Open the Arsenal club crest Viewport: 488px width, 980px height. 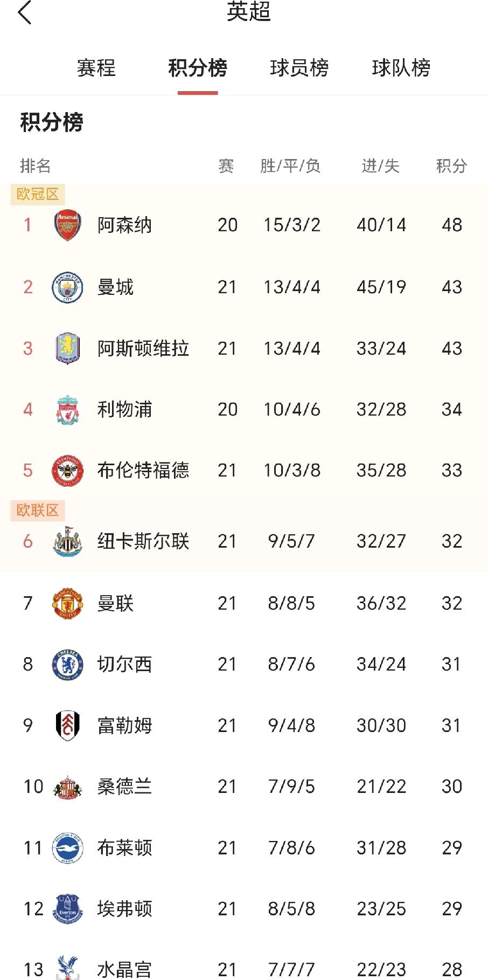coord(67,225)
